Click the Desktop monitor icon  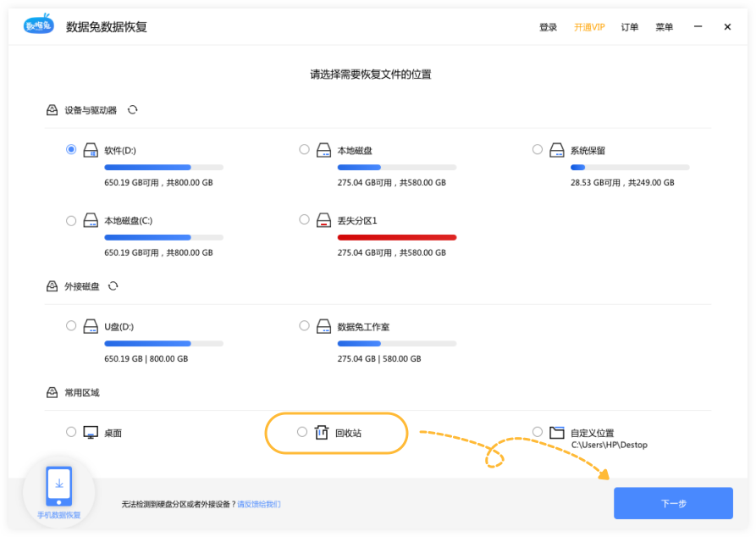91,433
